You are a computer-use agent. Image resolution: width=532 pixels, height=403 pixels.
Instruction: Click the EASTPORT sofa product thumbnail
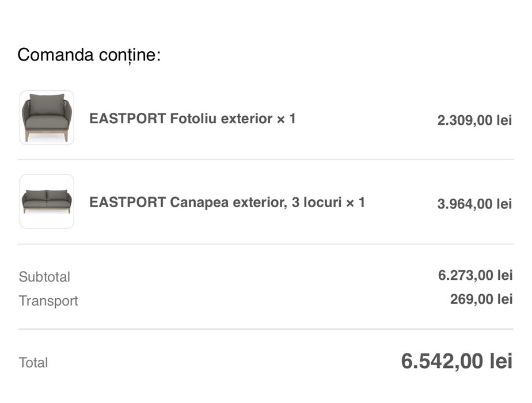tap(47, 201)
